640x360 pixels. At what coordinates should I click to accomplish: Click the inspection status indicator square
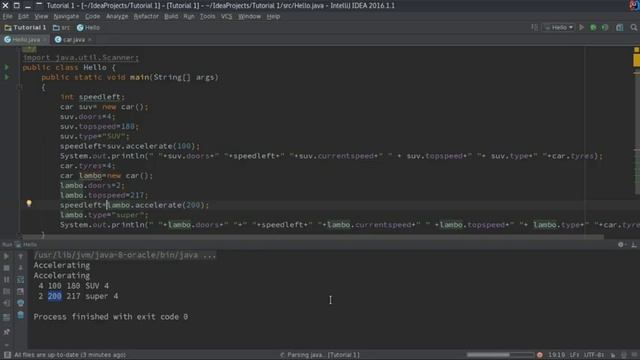coord(636,50)
